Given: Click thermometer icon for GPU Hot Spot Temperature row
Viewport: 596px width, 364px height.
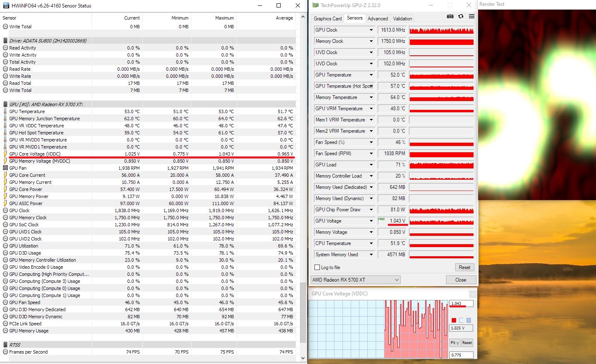Looking at the screenshot, I should click(x=5, y=133).
